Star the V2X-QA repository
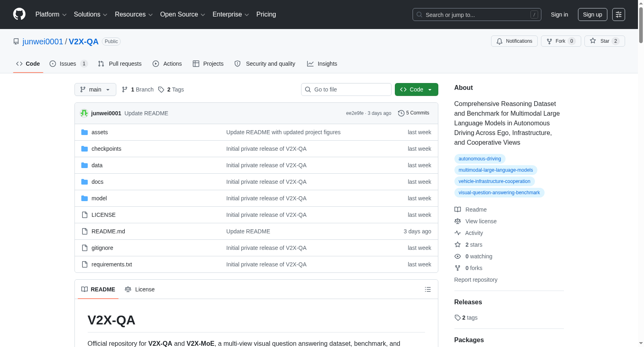This screenshot has height=347, width=644. (605, 41)
